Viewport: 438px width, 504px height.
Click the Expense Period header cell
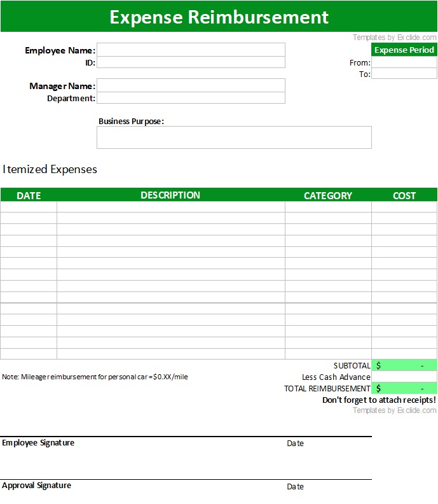[404, 50]
